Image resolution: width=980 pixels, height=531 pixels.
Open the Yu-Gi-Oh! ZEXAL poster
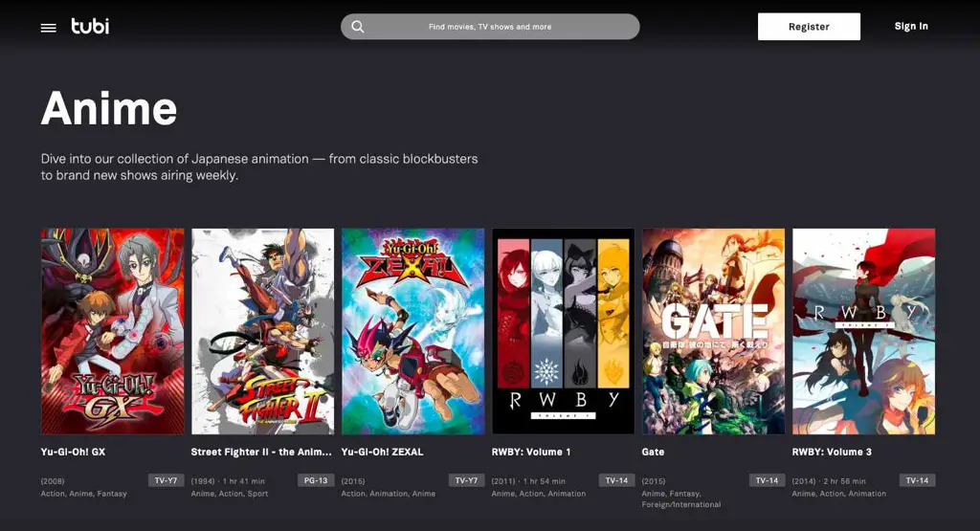pos(413,331)
